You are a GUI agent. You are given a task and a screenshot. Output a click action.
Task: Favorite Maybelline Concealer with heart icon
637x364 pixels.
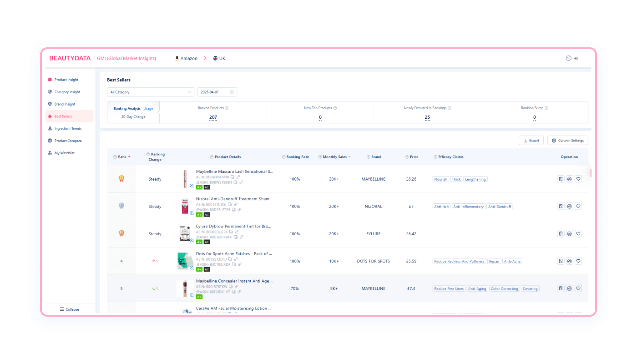click(578, 288)
